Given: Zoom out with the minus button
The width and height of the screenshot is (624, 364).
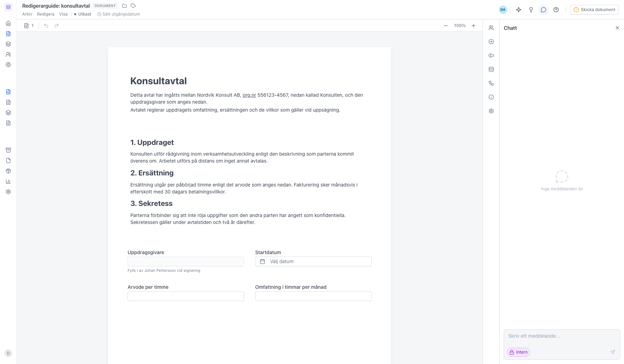Looking at the screenshot, I should 446,26.
